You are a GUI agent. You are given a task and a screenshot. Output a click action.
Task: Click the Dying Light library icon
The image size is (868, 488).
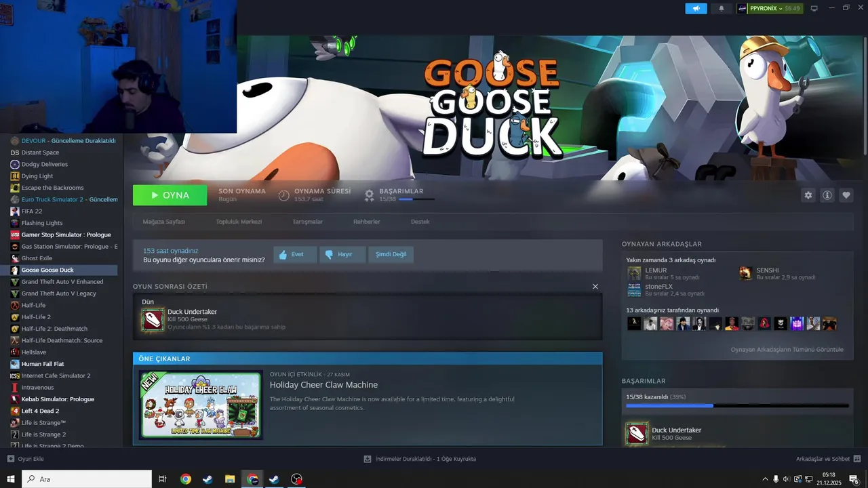pyautogui.click(x=15, y=176)
